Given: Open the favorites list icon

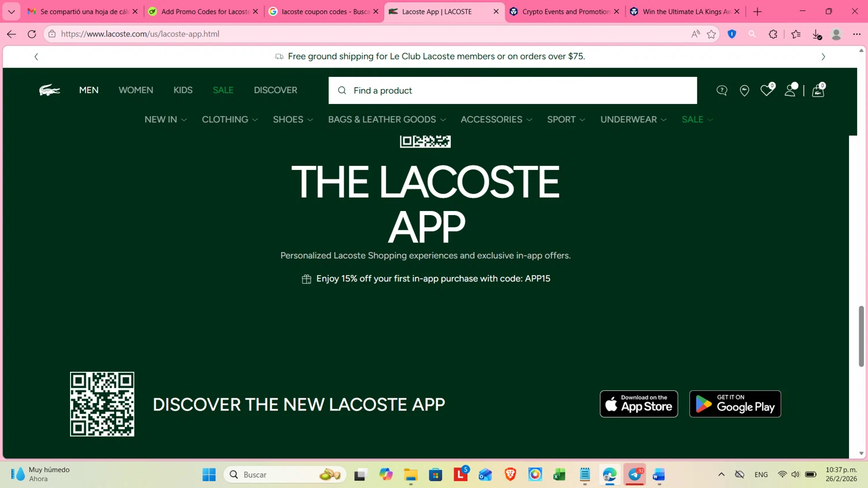Looking at the screenshot, I should [796, 34].
